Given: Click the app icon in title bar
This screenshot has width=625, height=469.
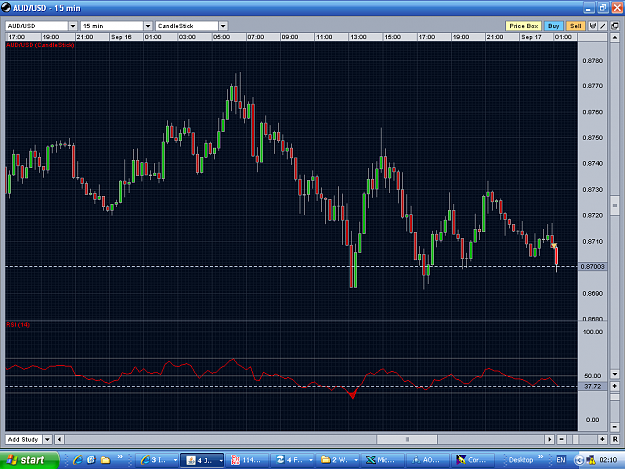Looking at the screenshot, I should pyautogui.click(x=6, y=8).
